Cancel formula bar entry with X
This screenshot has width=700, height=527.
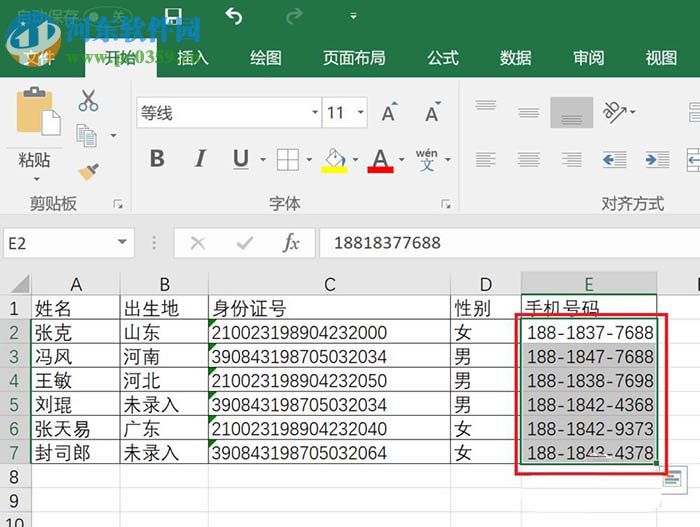pyautogui.click(x=197, y=243)
